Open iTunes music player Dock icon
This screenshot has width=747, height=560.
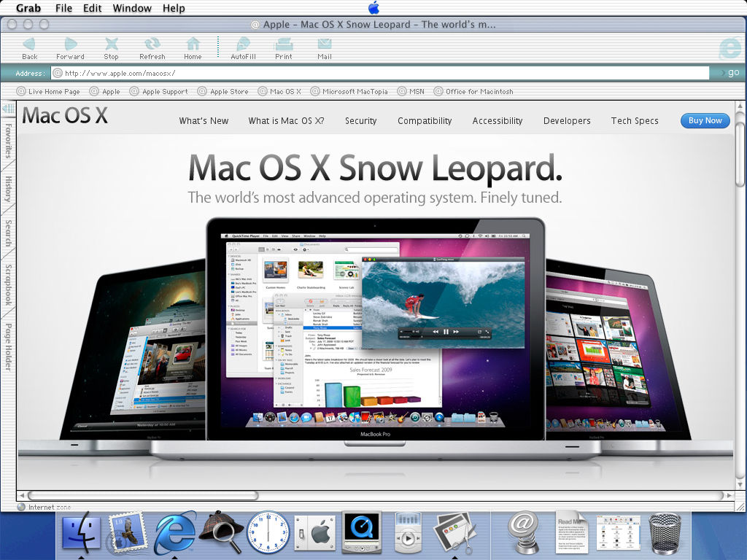click(x=409, y=533)
